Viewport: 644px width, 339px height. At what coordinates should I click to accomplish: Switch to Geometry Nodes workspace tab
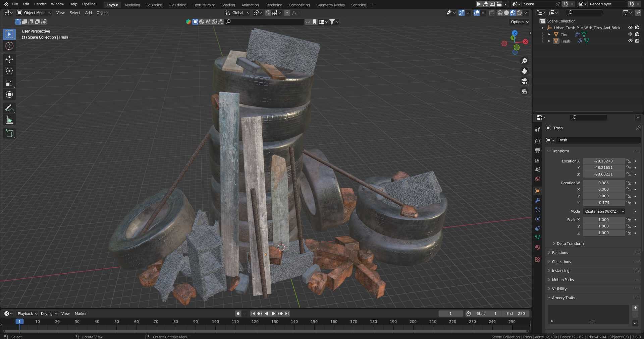(330, 5)
